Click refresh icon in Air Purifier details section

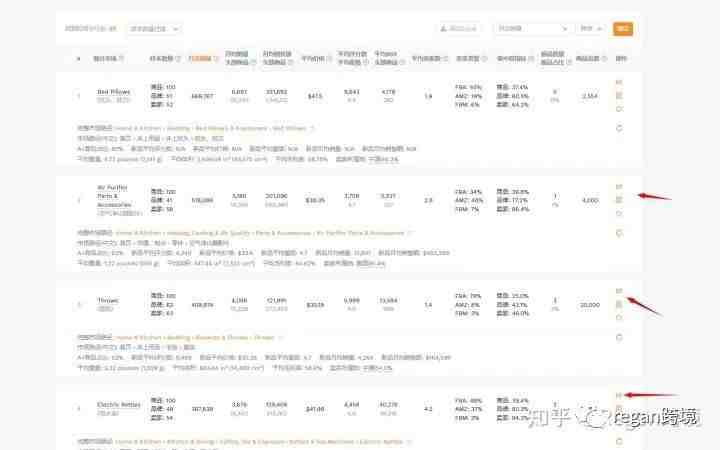pyautogui.click(x=619, y=233)
